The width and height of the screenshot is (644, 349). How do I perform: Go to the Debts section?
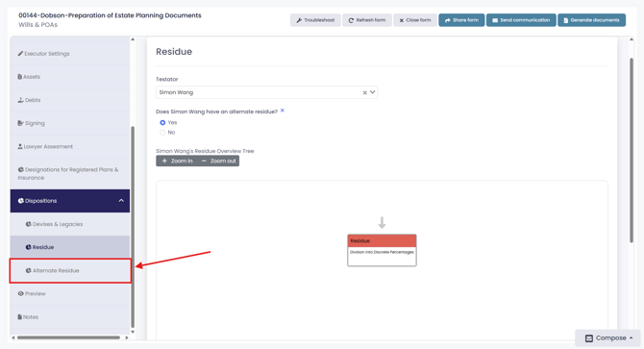70,100
